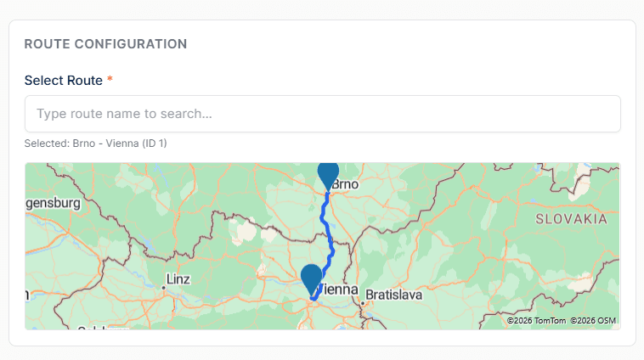Click the Linz label on the map

click(178, 279)
